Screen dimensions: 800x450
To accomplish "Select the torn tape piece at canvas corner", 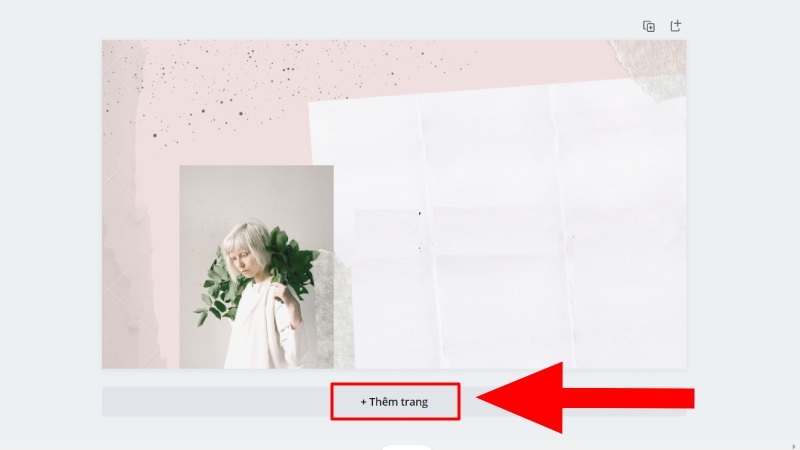I will (651, 67).
